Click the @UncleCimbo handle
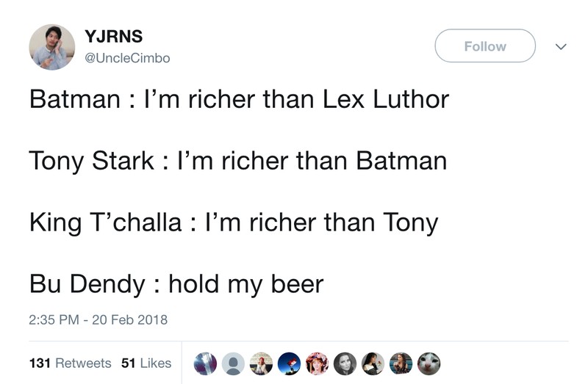Image resolution: width=588 pixels, height=384 pixels. pyautogui.click(x=127, y=57)
